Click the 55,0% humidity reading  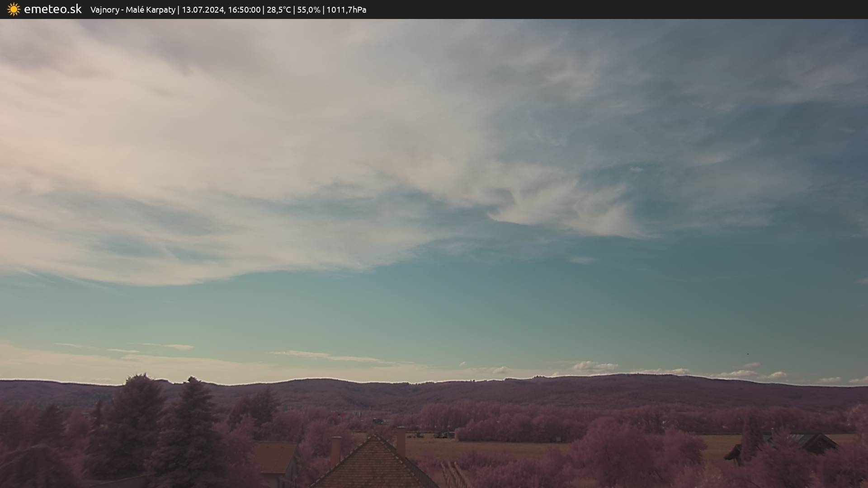coord(308,10)
